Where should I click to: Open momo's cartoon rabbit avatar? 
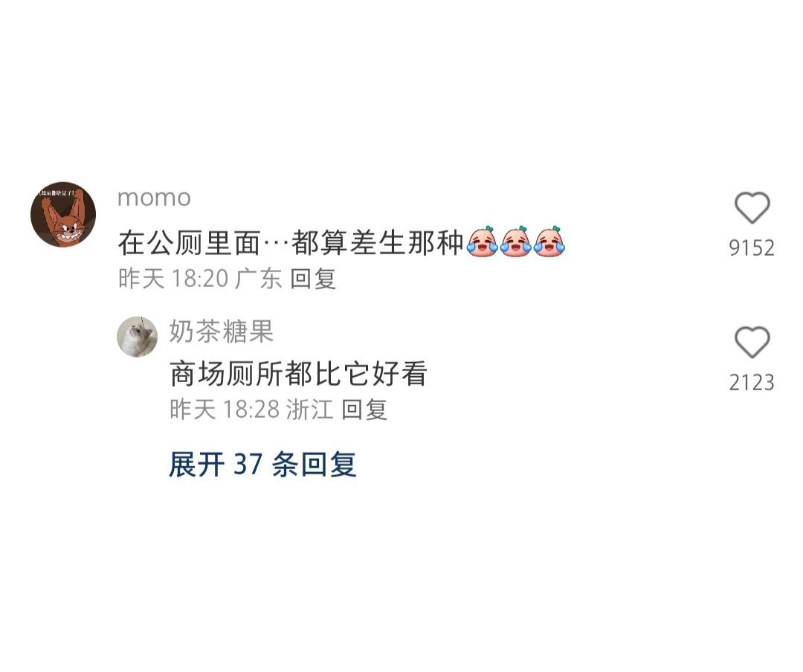(x=63, y=214)
